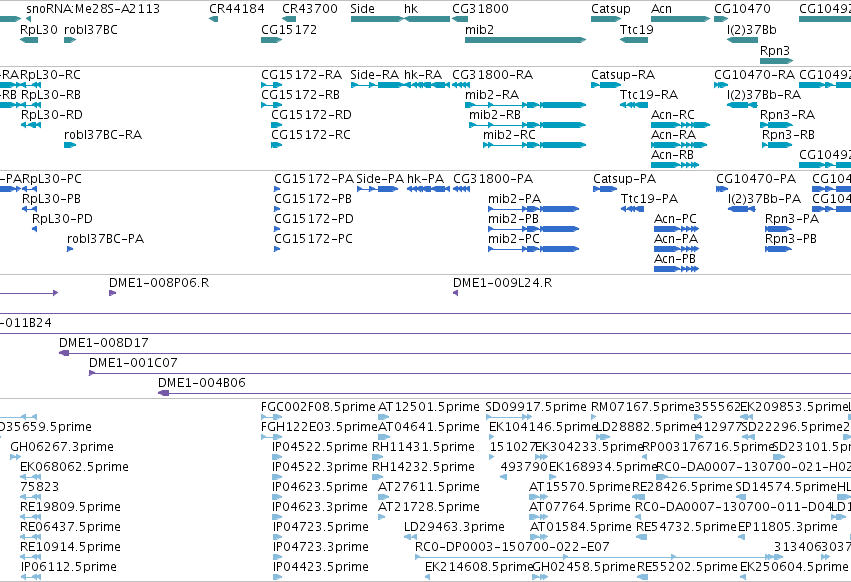The height and width of the screenshot is (582, 851).
Task: Select protein RpL30-PD
Action: [62, 219]
